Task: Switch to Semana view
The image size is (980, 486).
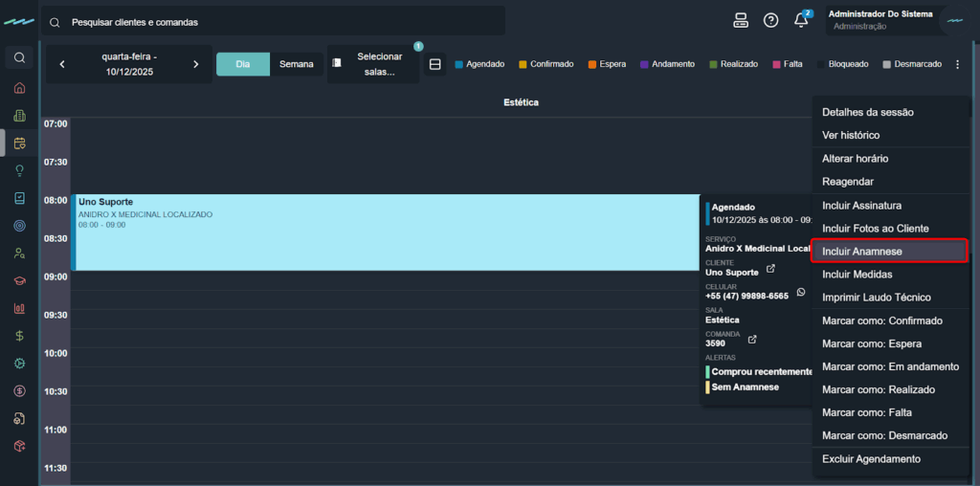Action: (297, 64)
